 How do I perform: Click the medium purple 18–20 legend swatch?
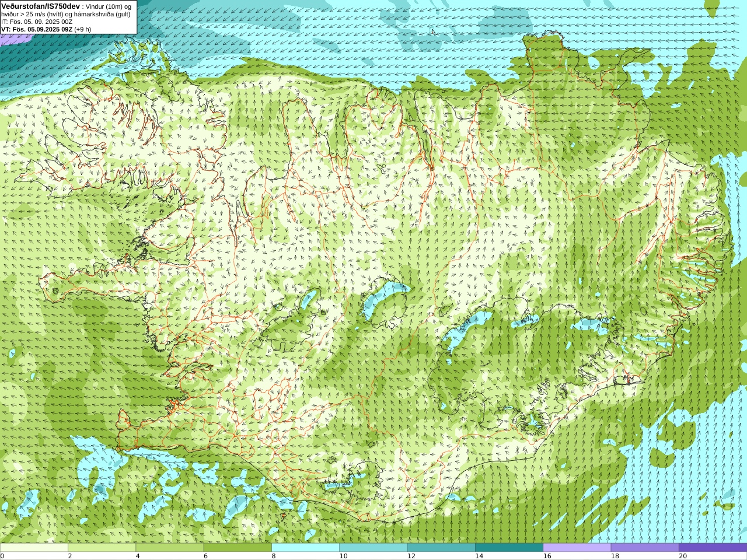(645, 548)
